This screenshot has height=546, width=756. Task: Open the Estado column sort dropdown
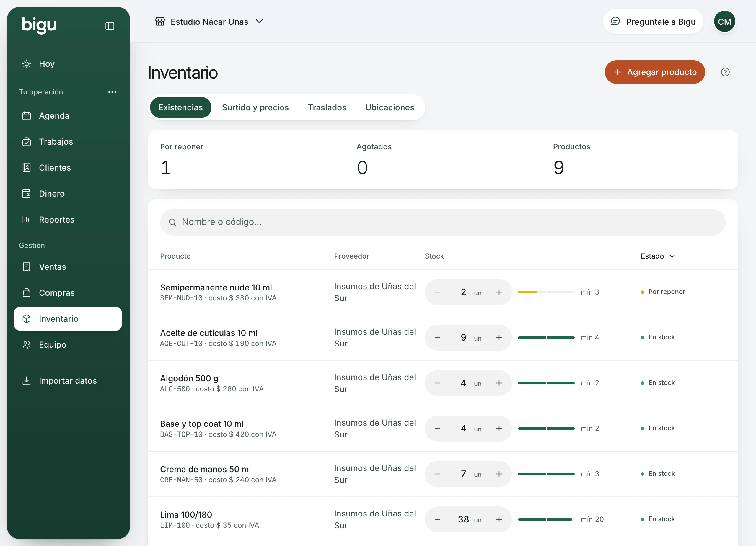[658, 256]
